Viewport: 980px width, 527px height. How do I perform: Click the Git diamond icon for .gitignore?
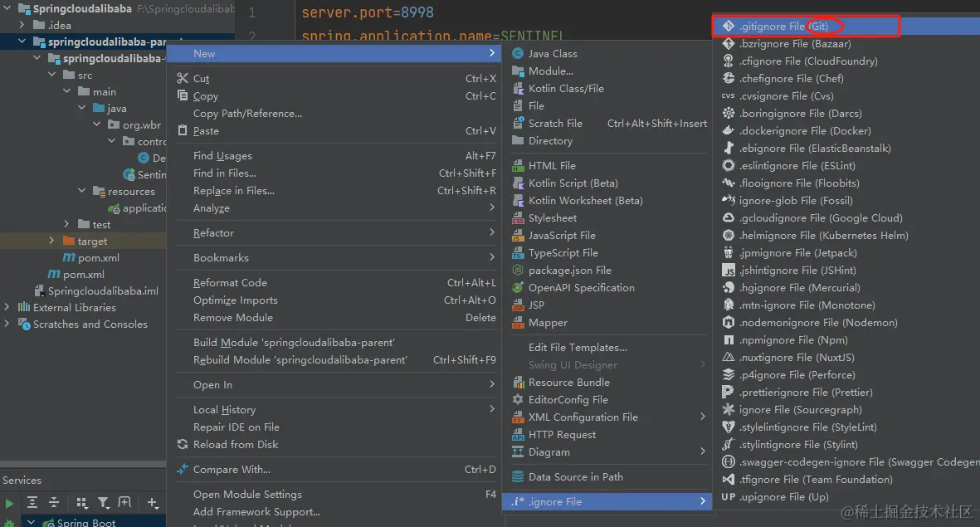(728, 27)
